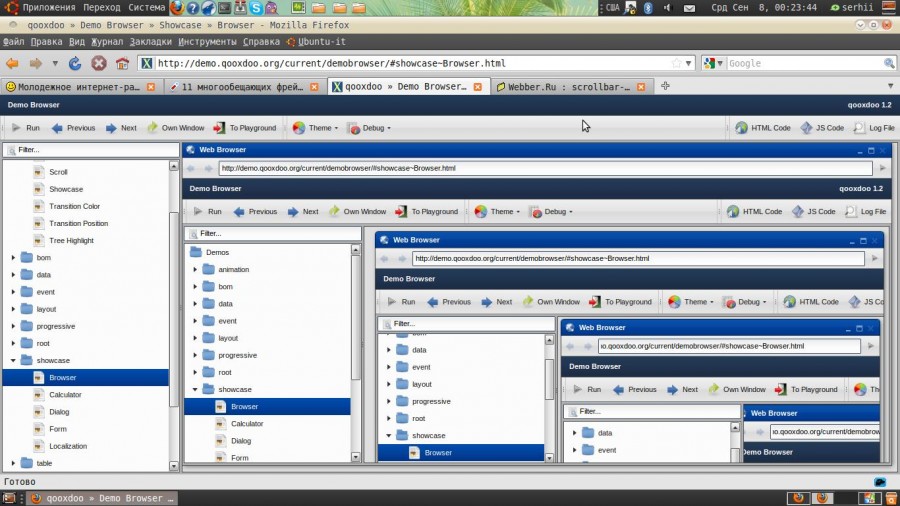Image resolution: width=900 pixels, height=506 pixels.
Task: Click Demos root folder in second-level tree
Action: point(217,252)
